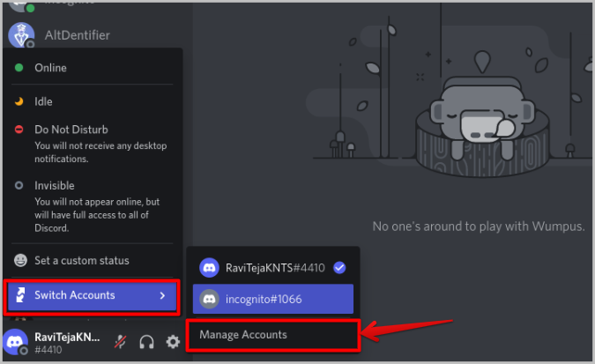Click the green Online status dot
Screen dimensions: 595x364
pyautogui.click(x=19, y=68)
